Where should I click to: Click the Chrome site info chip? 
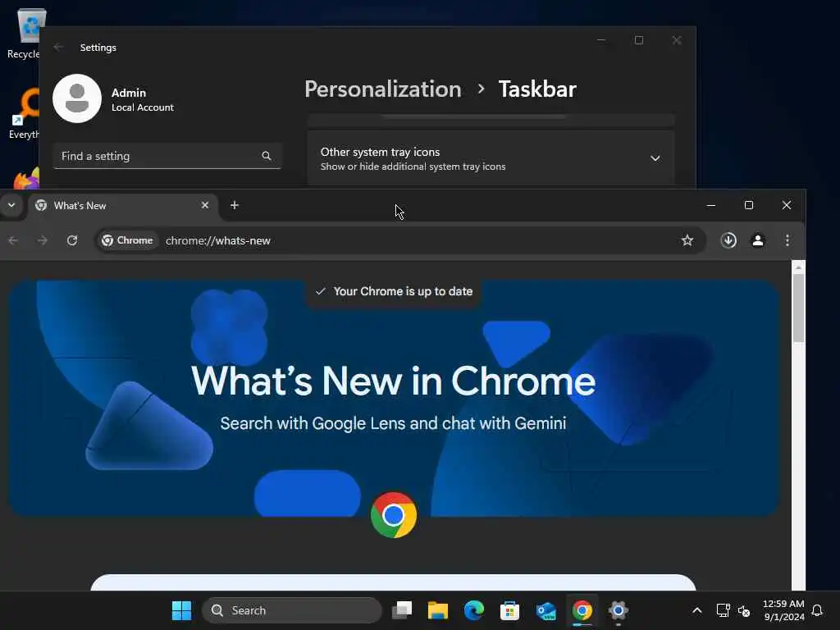(x=127, y=240)
